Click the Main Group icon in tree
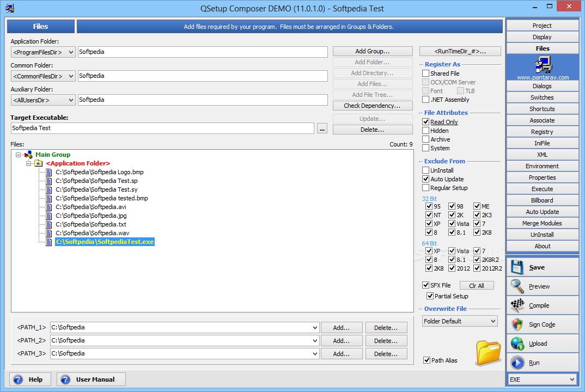 click(x=28, y=155)
